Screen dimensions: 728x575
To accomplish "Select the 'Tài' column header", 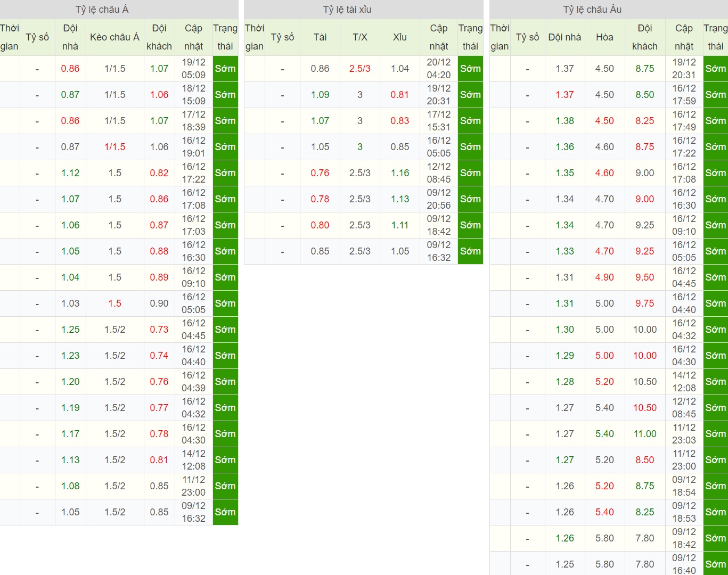I will click(x=320, y=37).
